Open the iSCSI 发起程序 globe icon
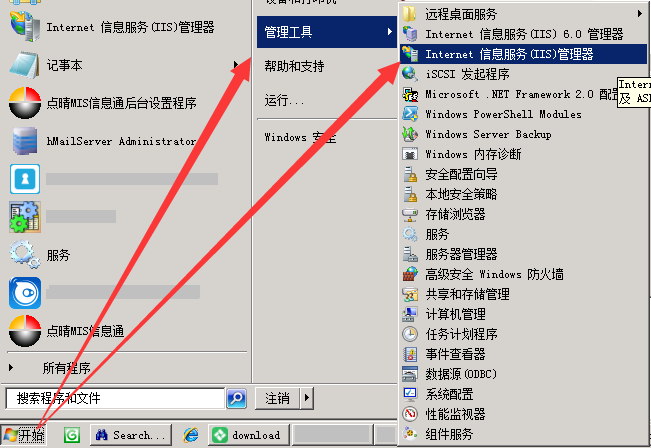The height and width of the screenshot is (448, 651). [410, 74]
